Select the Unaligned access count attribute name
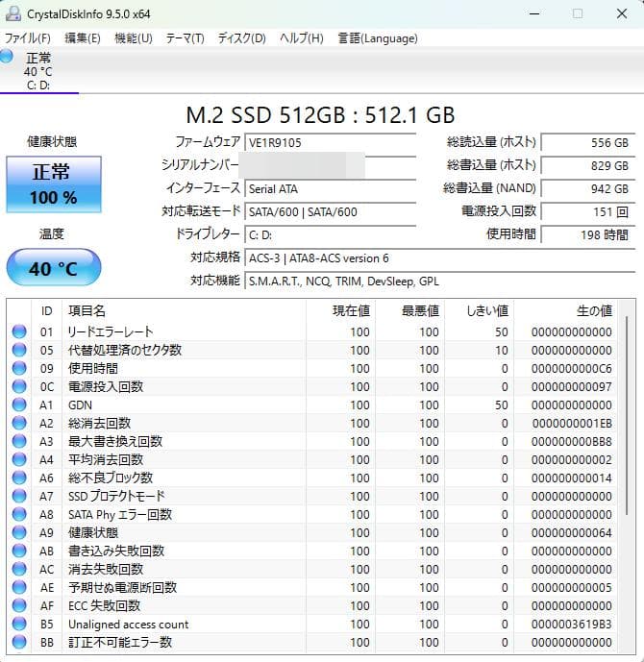The width and height of the screenshot is (644, 662). point(129,624)
